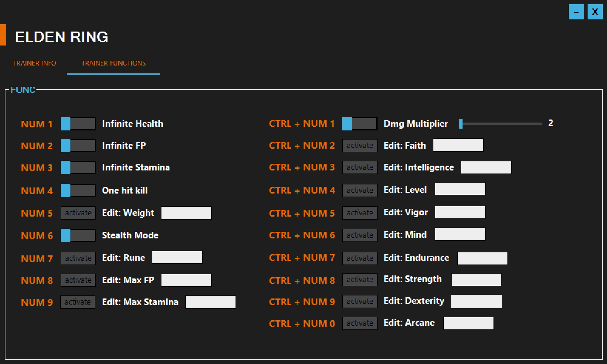Image resolution: width=607 pixels, height=364 pixels.
Task: Click activate button for Edit: Weight
Action: (x=78, y=213)
